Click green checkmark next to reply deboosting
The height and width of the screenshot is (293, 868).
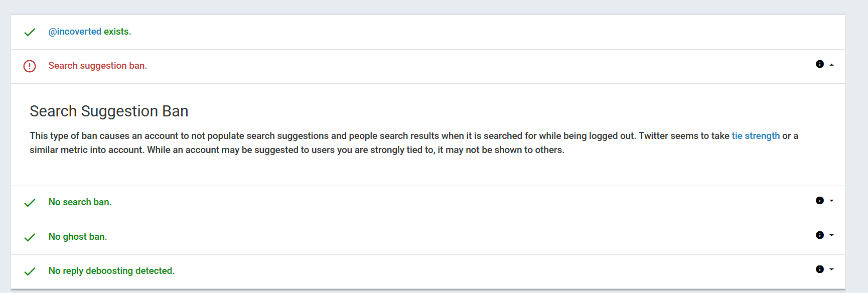pyautogui.click(x=30, y=271)
